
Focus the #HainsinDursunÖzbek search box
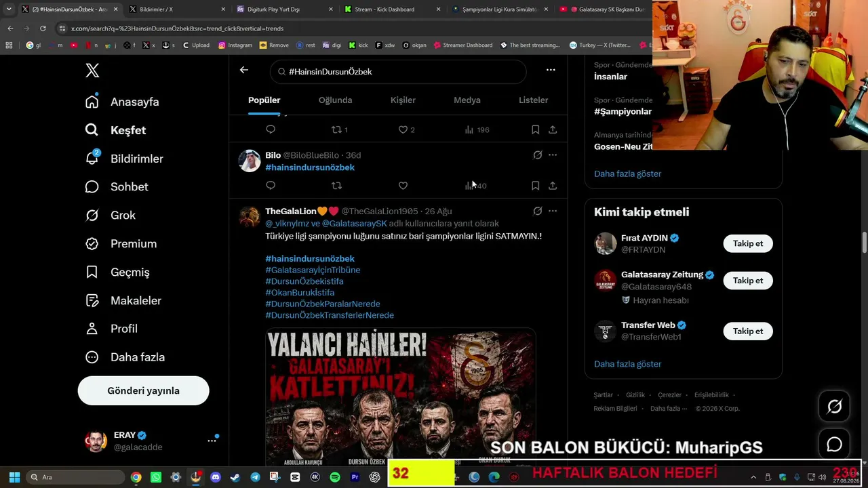[x=398, y=71]
